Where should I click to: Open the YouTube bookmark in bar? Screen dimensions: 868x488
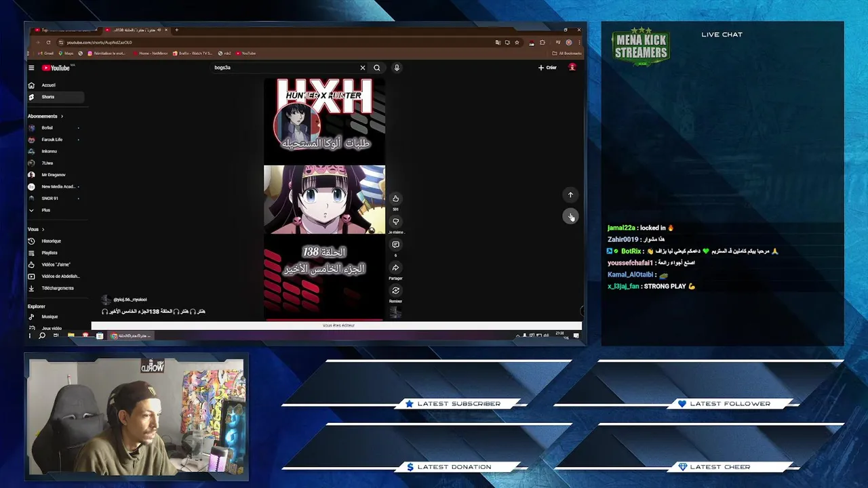[x=248, y=53]
